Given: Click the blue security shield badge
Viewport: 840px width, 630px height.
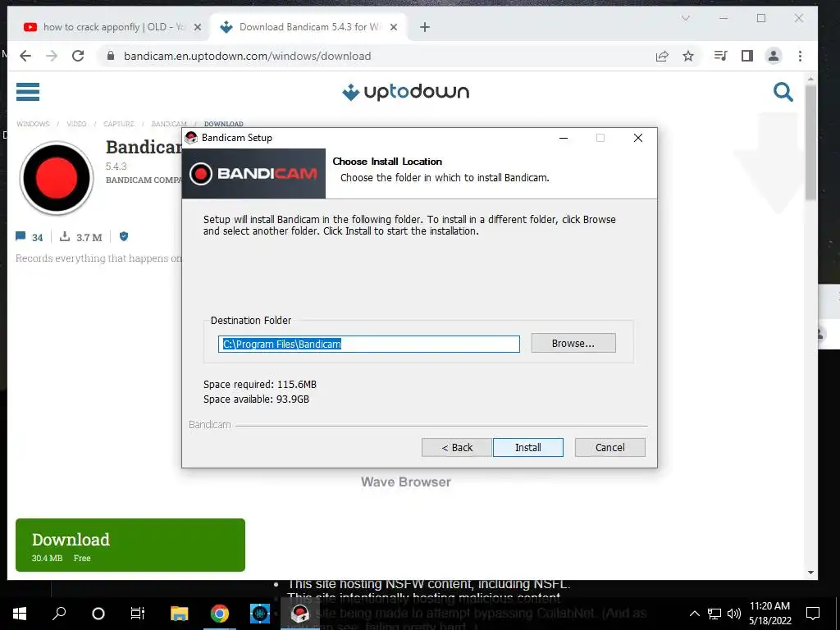Looking at the screenshot, I should click(x=124, y=236).
